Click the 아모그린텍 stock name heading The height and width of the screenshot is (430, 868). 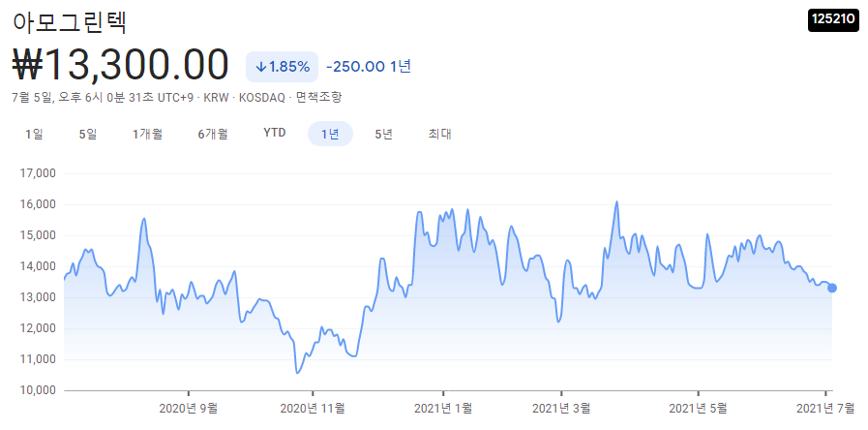coord(71,22)
